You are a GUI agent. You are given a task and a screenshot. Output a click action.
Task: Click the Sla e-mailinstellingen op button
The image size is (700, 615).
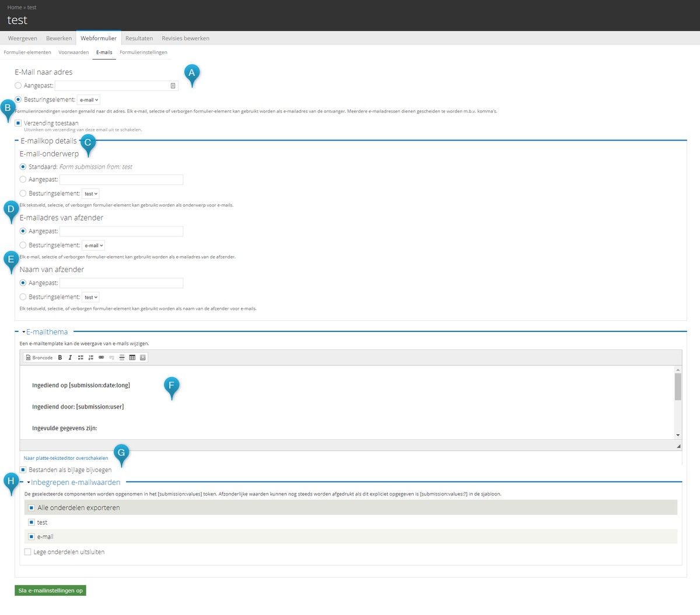(x=51, y=590)
